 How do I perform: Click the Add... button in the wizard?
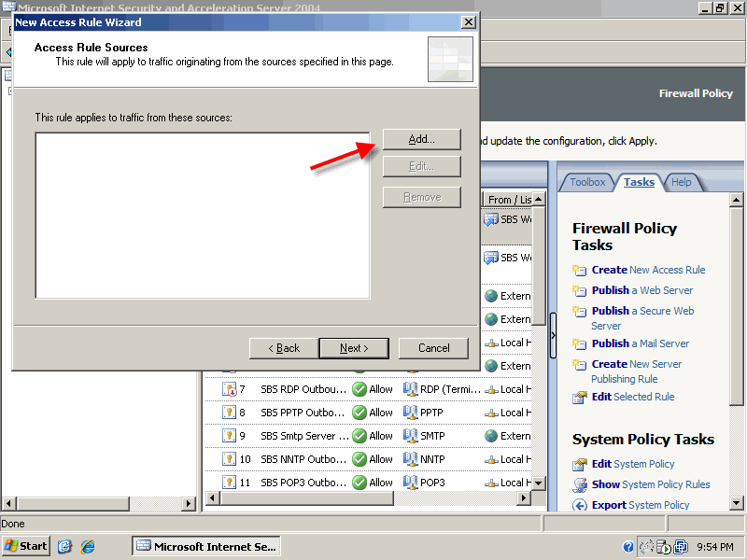pos(422,139)
